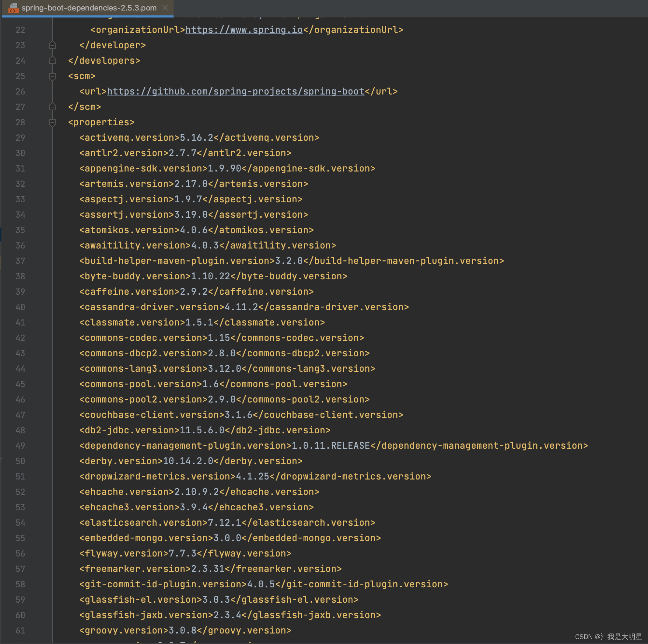The image size is (648, 644).
Task: Click db2-jdbc.version value 11.5.6.0
Action: coord(202,430)
